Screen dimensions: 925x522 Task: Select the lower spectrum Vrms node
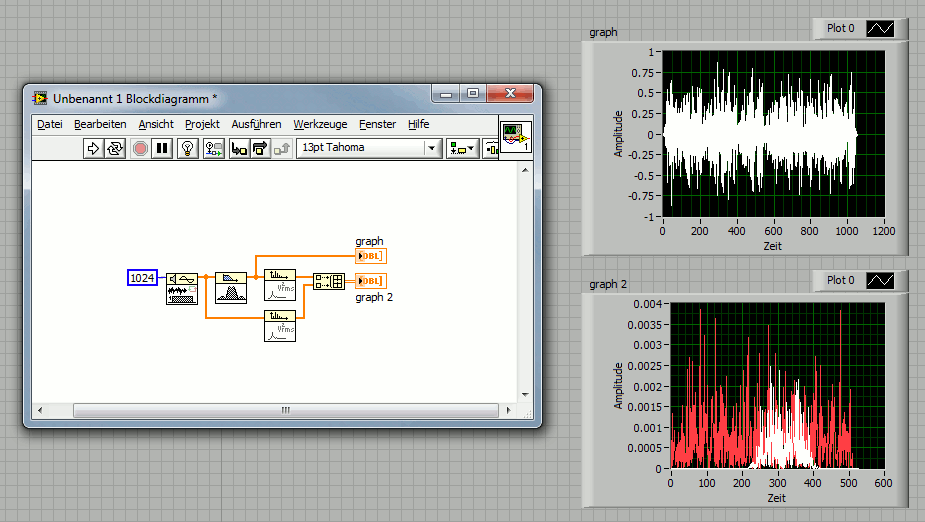[280, 326]
